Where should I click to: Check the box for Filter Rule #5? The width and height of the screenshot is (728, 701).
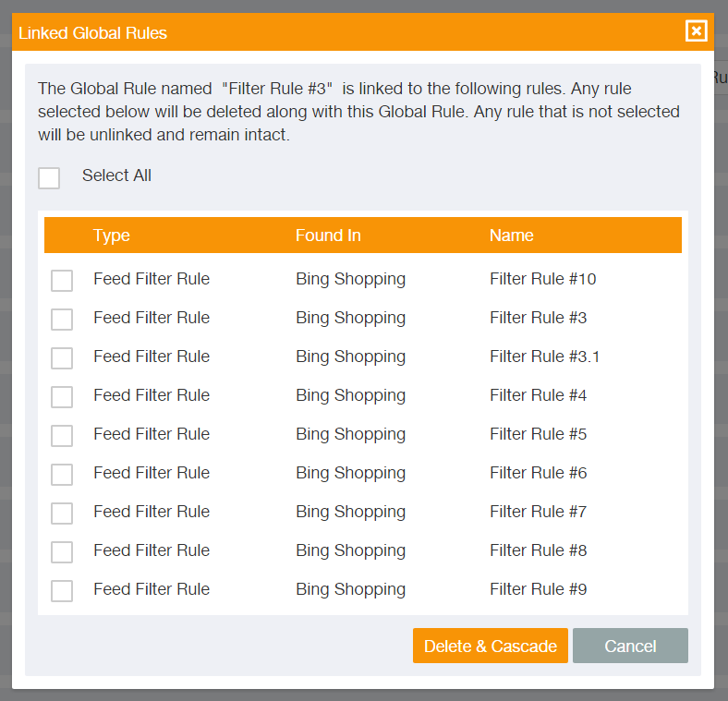tap(62, 435)
